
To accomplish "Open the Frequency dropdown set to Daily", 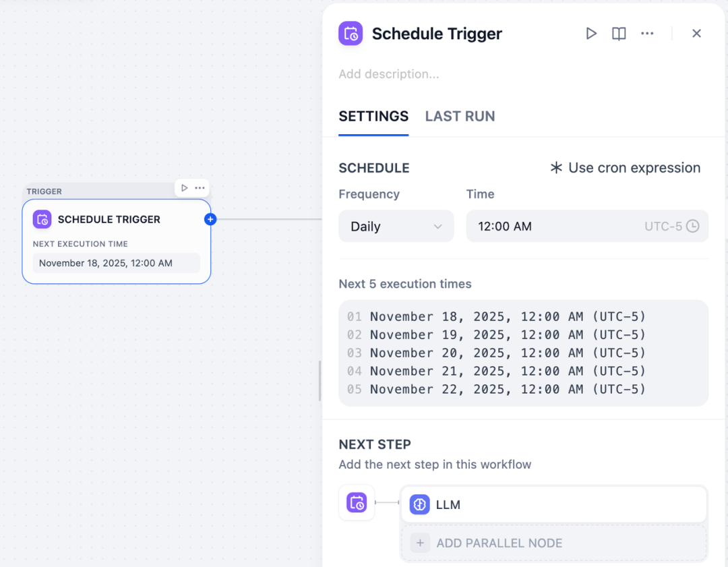I will [x=396, y=226].
